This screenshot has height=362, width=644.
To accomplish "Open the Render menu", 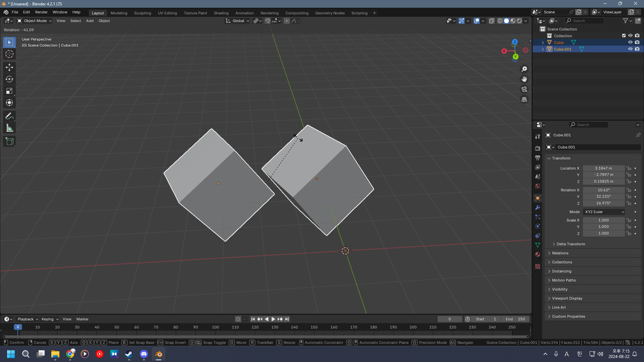I will click(41, 12).
